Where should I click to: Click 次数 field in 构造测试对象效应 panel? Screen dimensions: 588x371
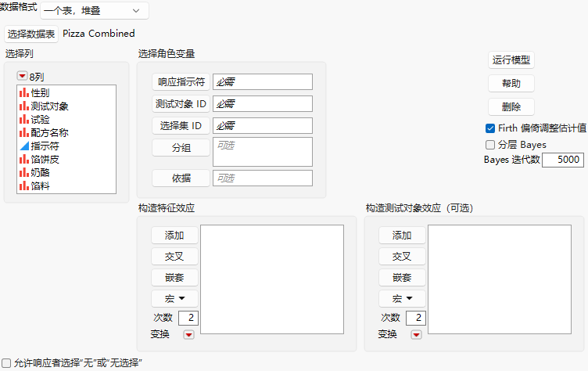(416, 318)
